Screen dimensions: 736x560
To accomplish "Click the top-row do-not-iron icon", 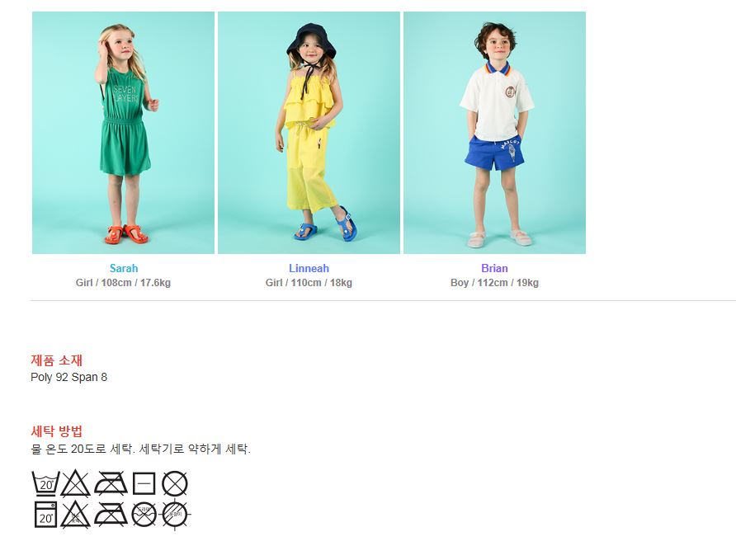I will click(x=111, y=483).
